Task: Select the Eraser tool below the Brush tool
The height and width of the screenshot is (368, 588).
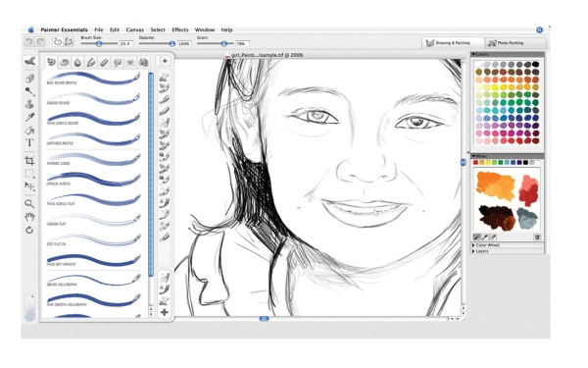Action: pyautogui.click(x=29, y=79)
